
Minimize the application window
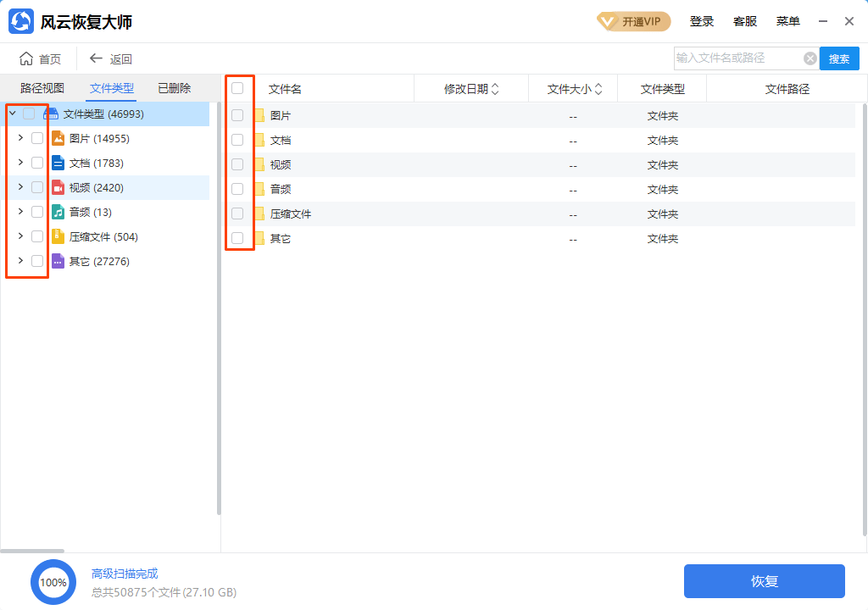point(823,21)
